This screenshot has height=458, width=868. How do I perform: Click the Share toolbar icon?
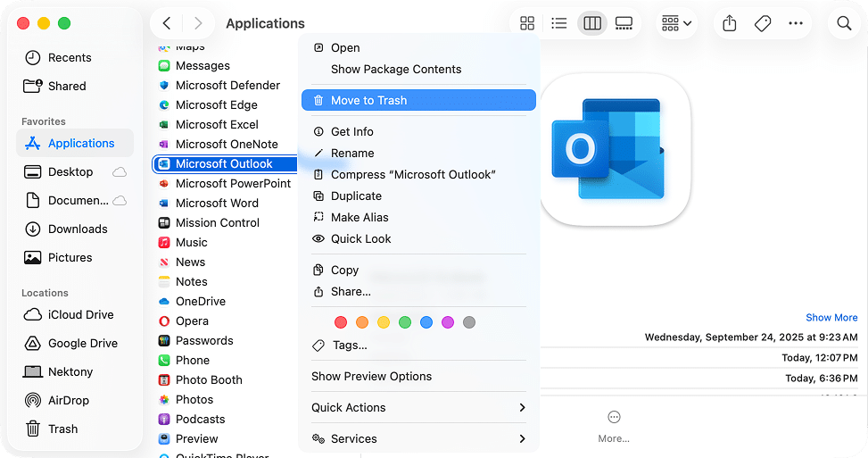pyautogui.click(x=729, y=23)
